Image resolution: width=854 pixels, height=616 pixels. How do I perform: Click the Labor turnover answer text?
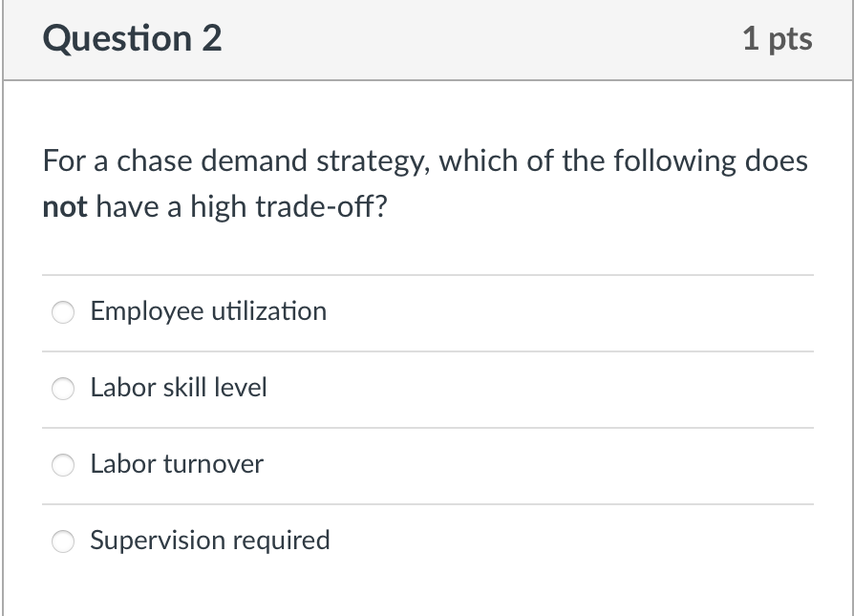[x=176, y=465]
